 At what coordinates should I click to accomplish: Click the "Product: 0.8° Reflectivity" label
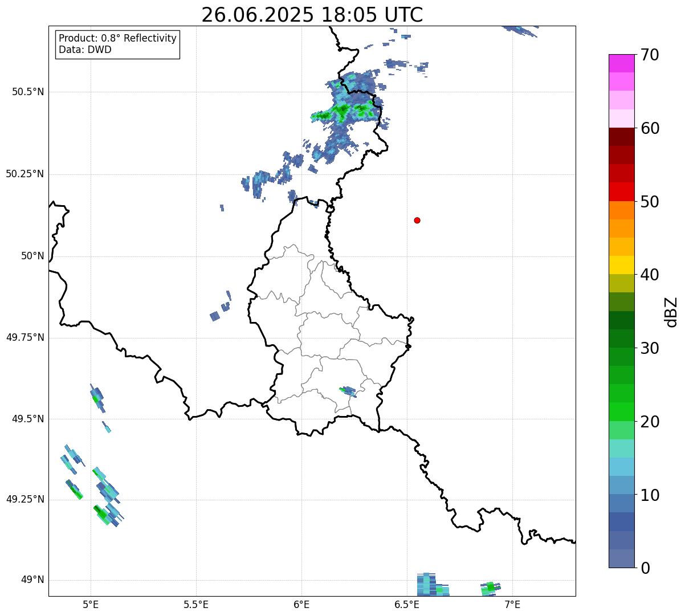pyautogui.click(x=118, y=38)
